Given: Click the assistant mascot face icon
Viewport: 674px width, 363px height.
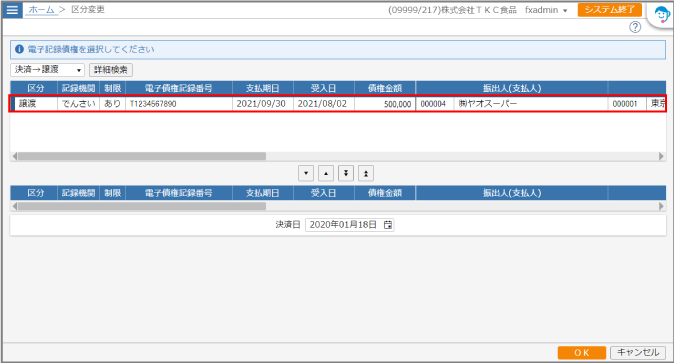Looking at the screenshot, I should click(662, 16).
